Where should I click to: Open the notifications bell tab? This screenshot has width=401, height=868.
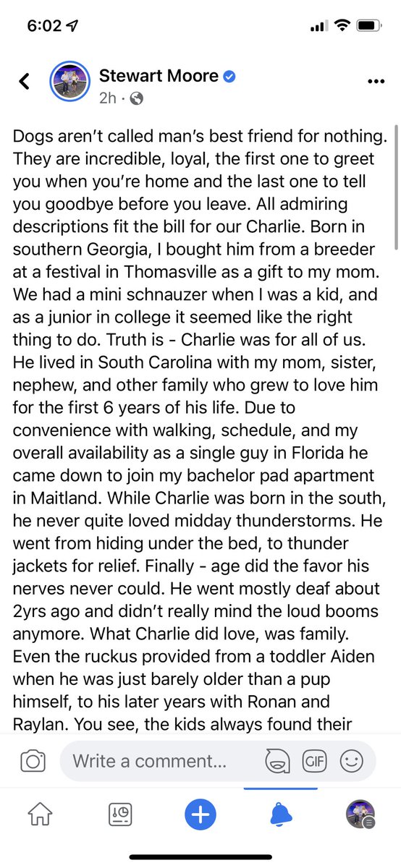tap(281, 815)
